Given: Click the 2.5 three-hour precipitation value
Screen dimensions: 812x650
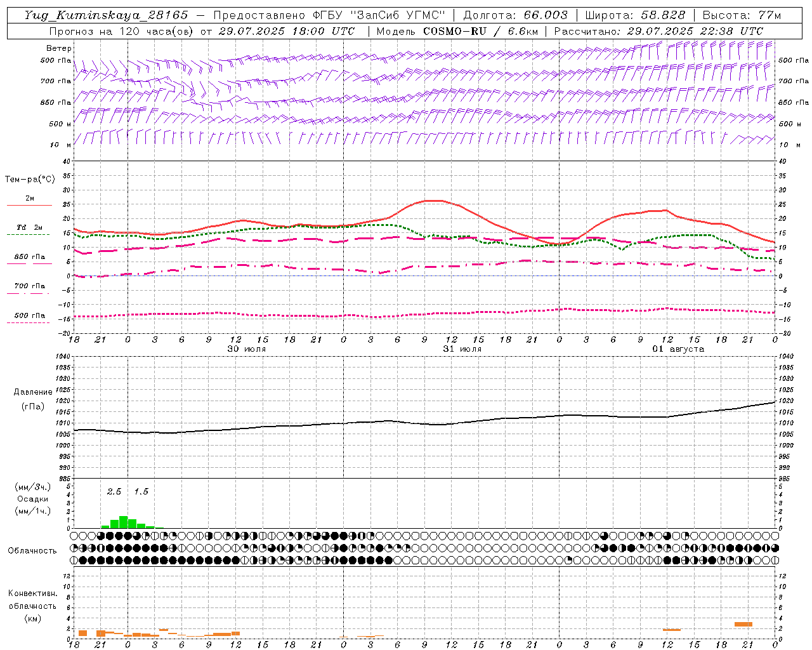Looking at the screenshot, I should tap(114, 492).
